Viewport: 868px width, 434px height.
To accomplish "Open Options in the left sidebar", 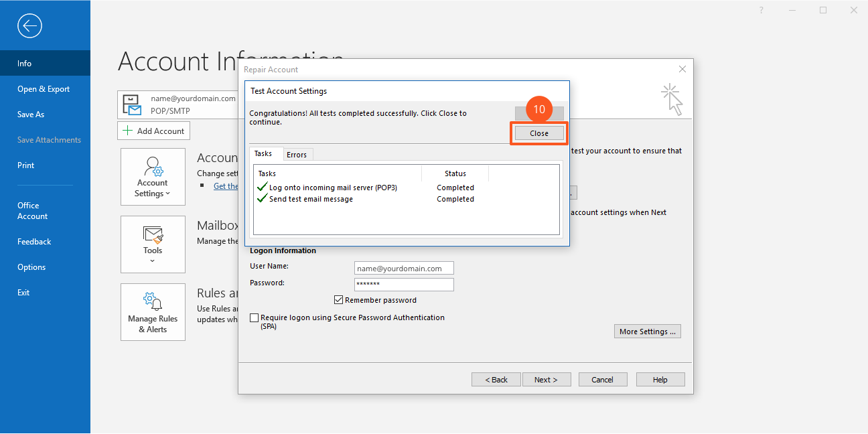I will coord(31,267).
